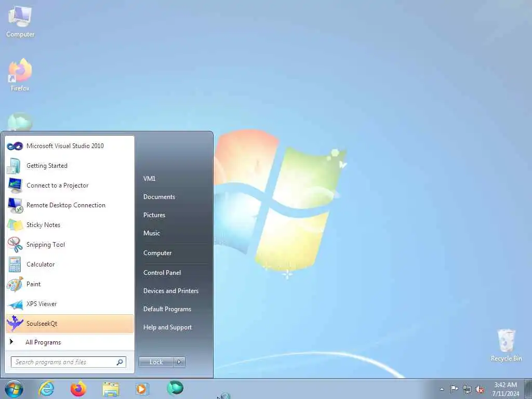Open Devices and Printers
This screenshot has height=399, width=532.
(x=171, y=291)
